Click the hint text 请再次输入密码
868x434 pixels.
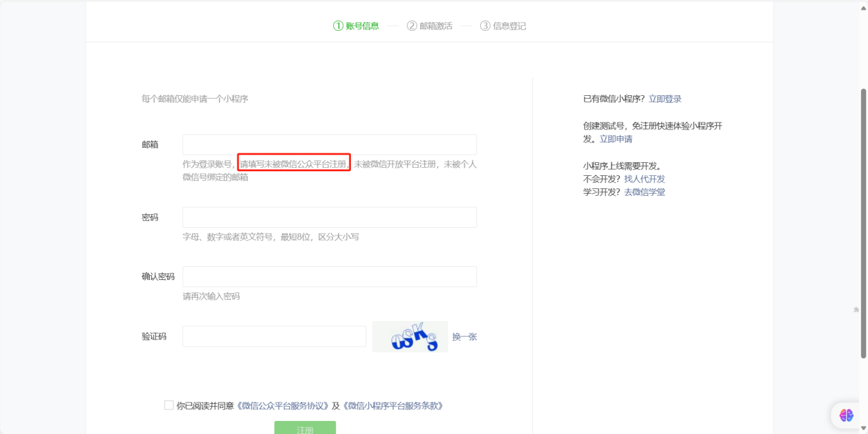211,296
